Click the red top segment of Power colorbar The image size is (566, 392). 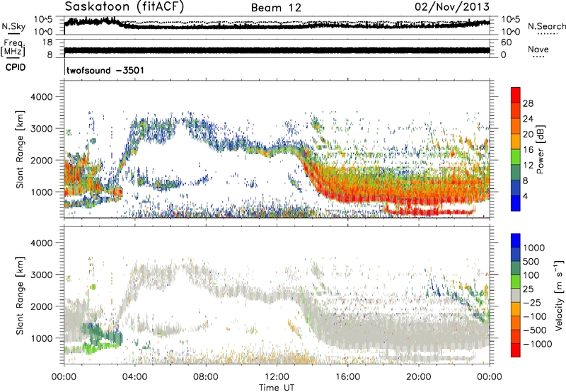(x=516, y=95)
